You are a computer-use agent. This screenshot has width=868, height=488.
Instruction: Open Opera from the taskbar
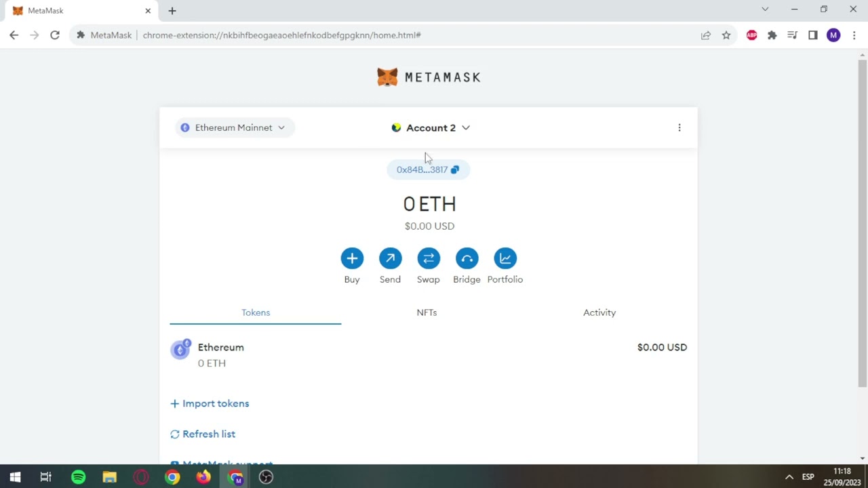click(141, 477)
